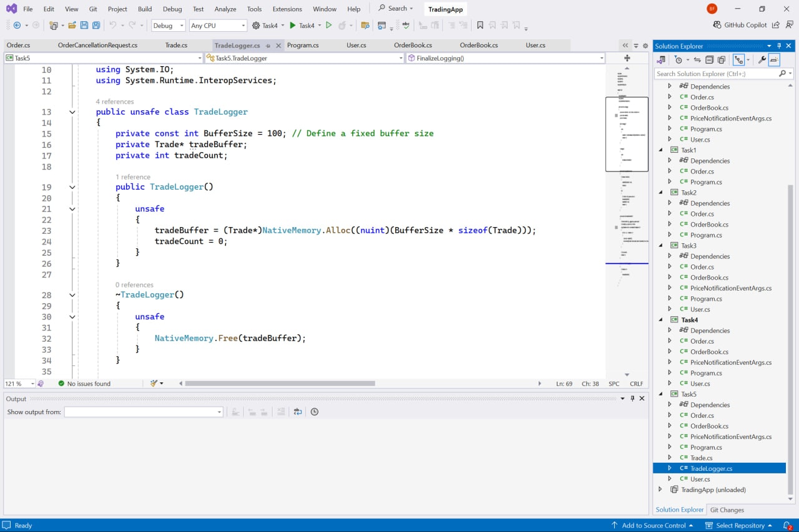This screenshot has width=799, height=532.
Task: Click the GitHub Copilot button
Action: pos(741,25)
